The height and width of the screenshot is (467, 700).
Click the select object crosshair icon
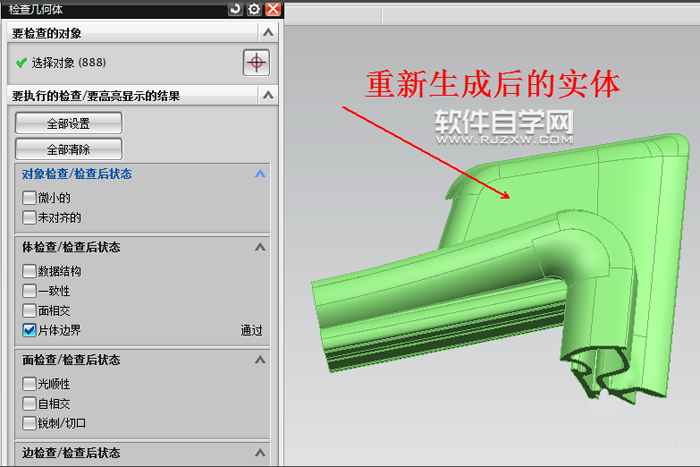click(256, 63)
